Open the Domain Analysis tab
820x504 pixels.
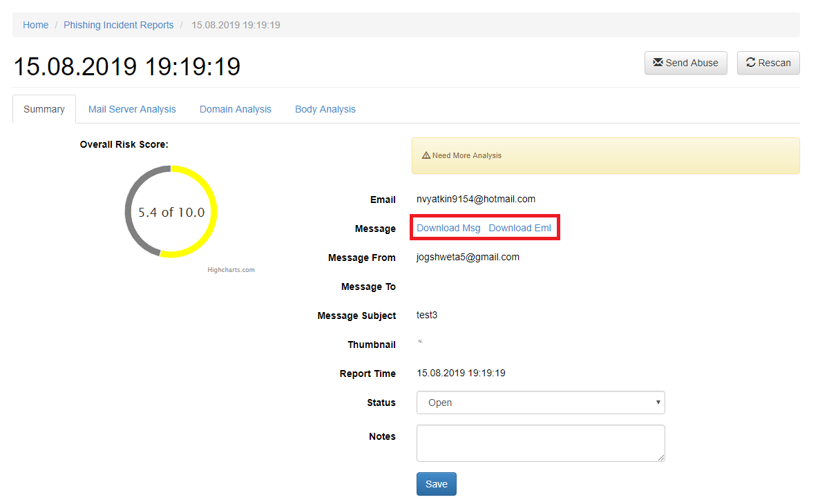point(236,109)
